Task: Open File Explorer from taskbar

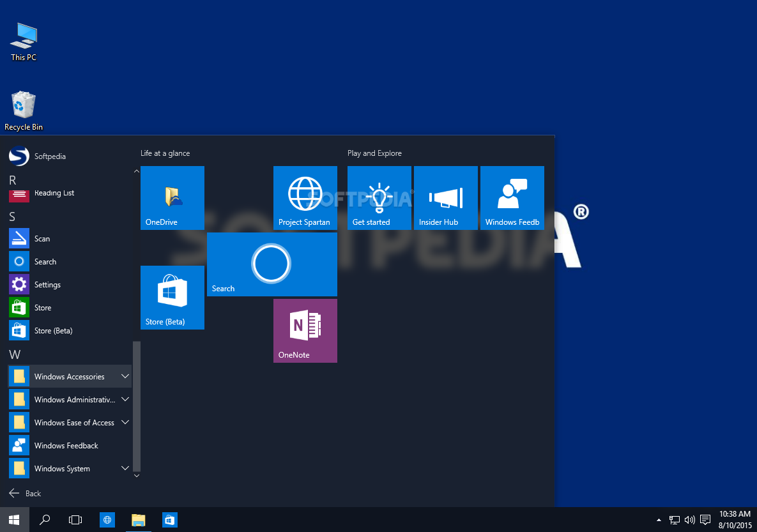Action: click(139, 519)
